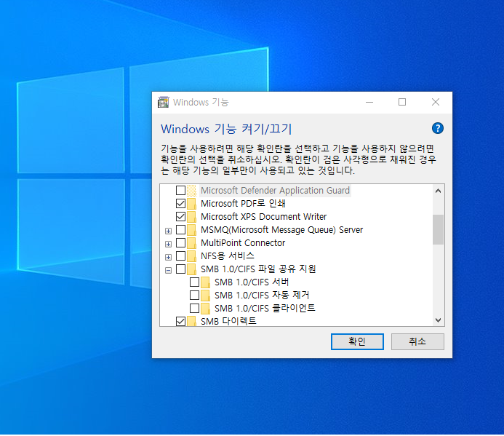Check SMB 1.0/CIFS 클라이언트 checkbox
Image resolution: width=504 pixels, height=436 pixels.
pos(194,308)
